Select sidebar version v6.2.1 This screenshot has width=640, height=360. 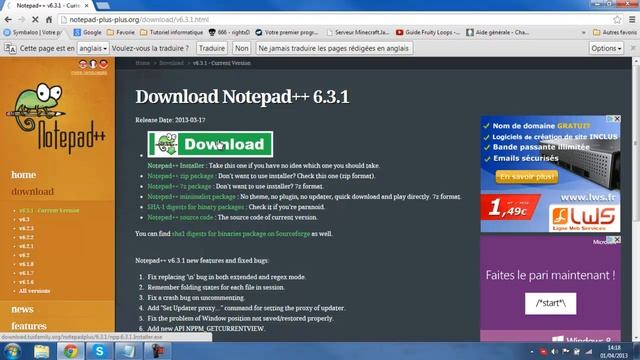pos(26,246)
